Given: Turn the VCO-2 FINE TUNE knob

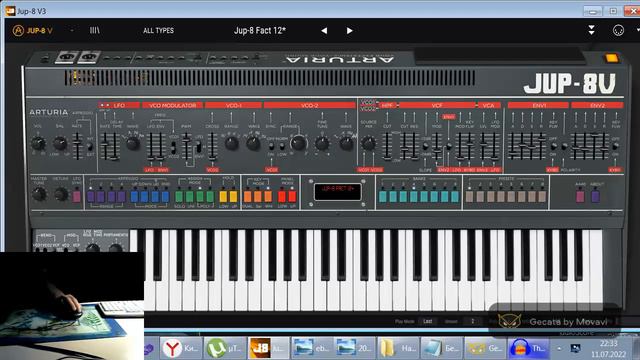Looking at the screenshot, I should [x=322, y=143].
